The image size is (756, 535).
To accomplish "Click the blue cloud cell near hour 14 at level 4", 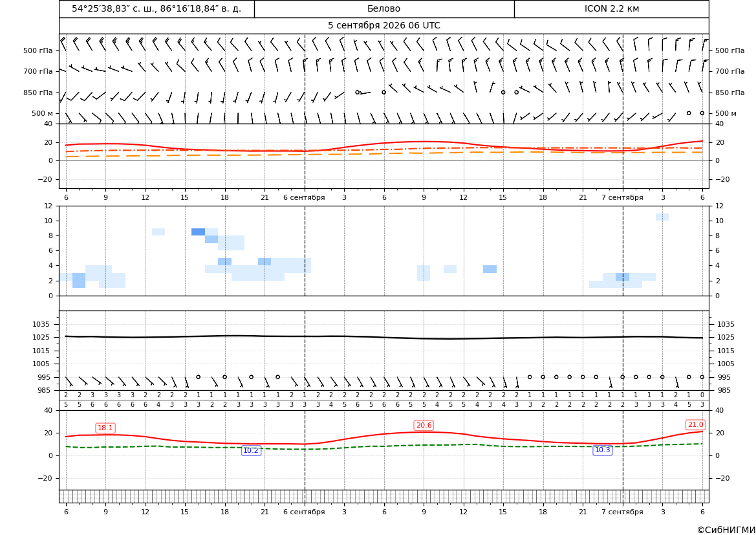I will (x=490, y=269).
